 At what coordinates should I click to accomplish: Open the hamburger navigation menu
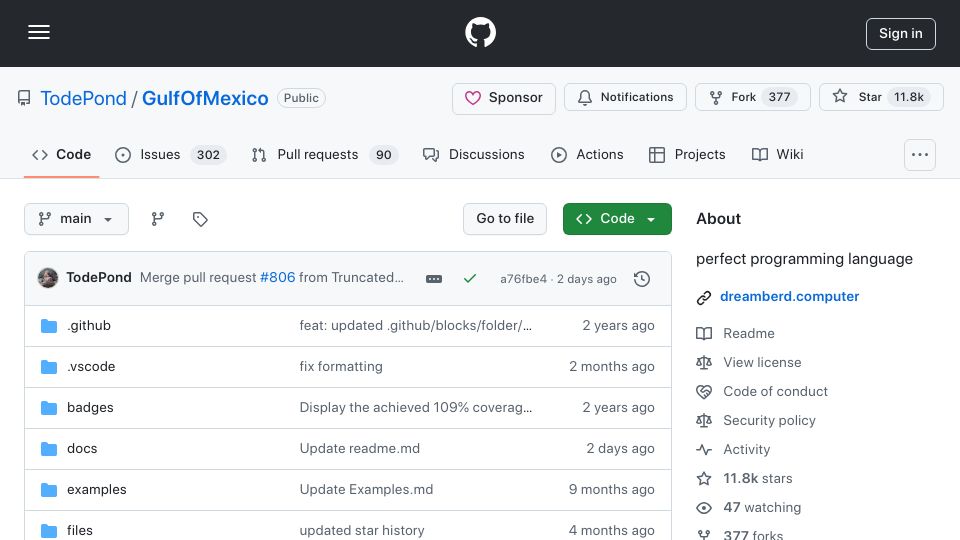39,32
